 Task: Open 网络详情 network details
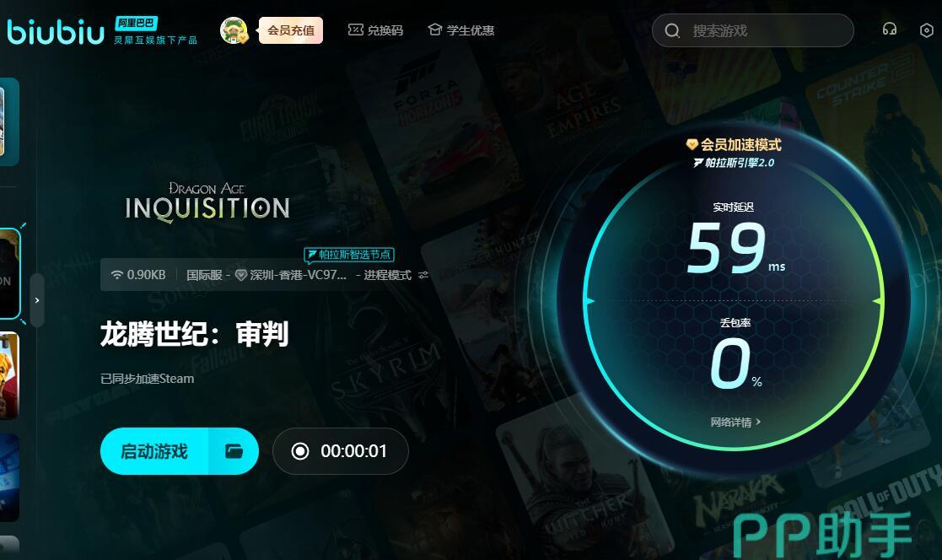point(735,423)
